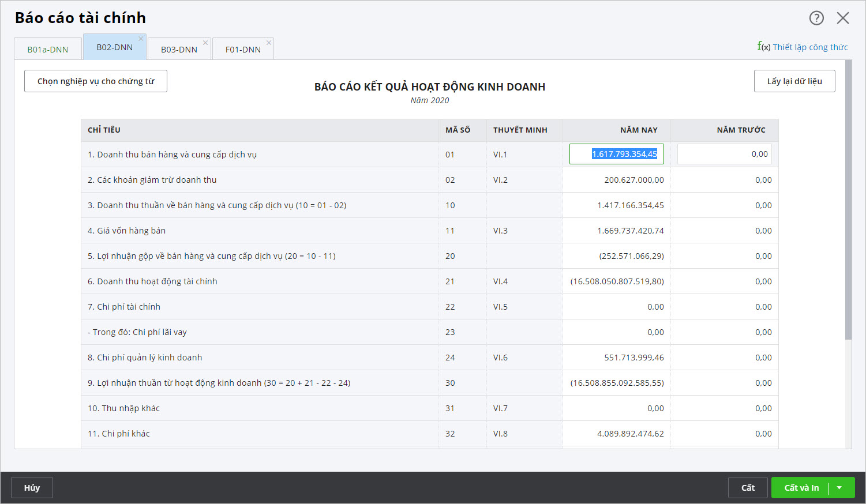
Task: Close the Báo cáo tài chính dialog
Action: (843, 18)
